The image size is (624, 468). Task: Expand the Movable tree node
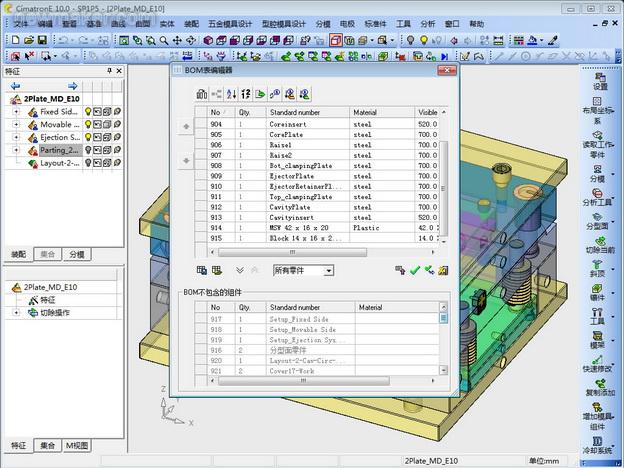16,125
